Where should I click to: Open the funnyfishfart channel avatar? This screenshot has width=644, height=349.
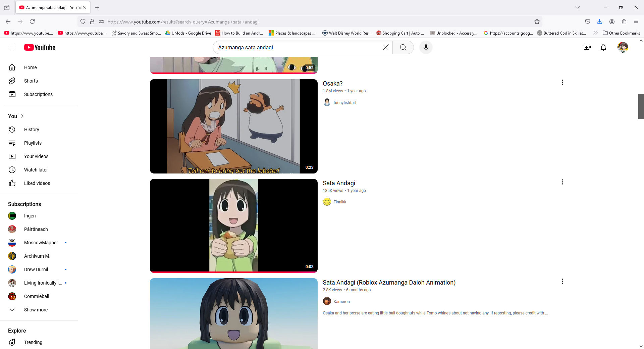(327, 102)
